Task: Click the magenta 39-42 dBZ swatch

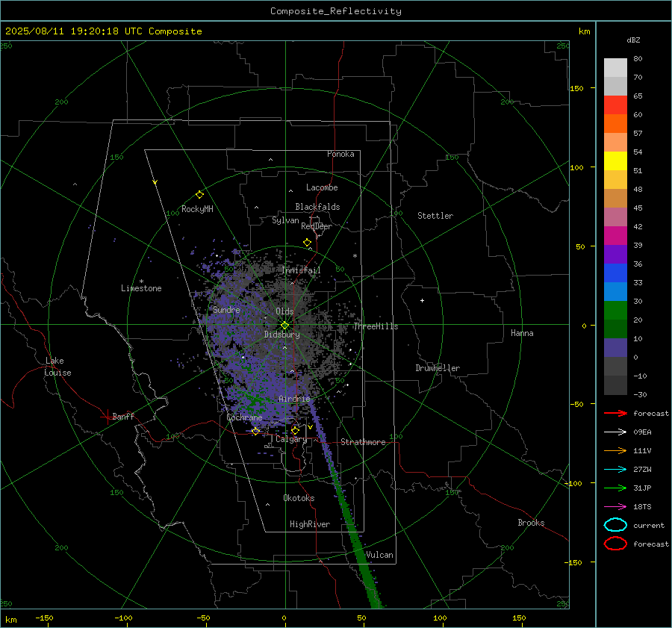Action: click(x=615, y=236)
